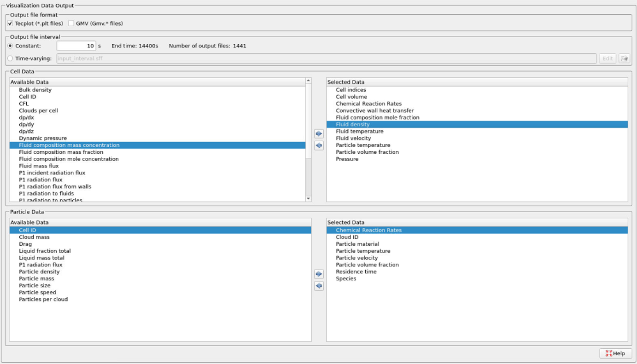This screenshot has height=364, width=637.
Task: Select Particle density in available Particle Data
Action: [x=39, y=272]
